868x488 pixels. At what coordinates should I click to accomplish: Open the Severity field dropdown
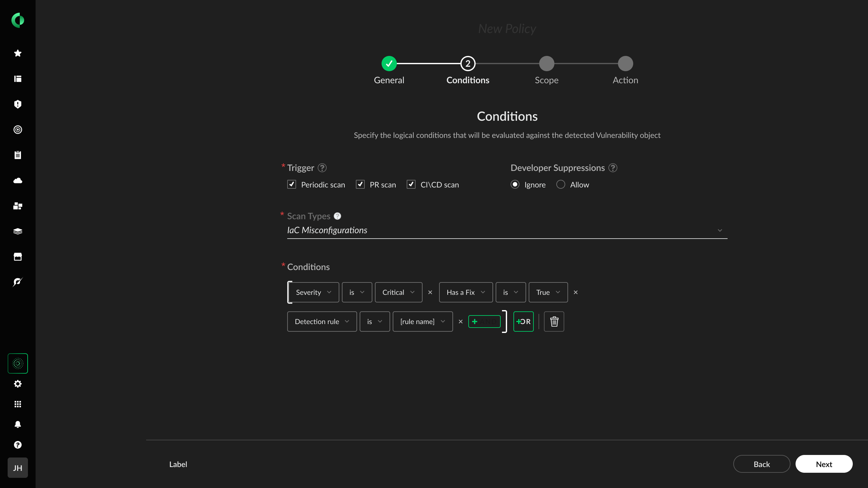point(313,292)
